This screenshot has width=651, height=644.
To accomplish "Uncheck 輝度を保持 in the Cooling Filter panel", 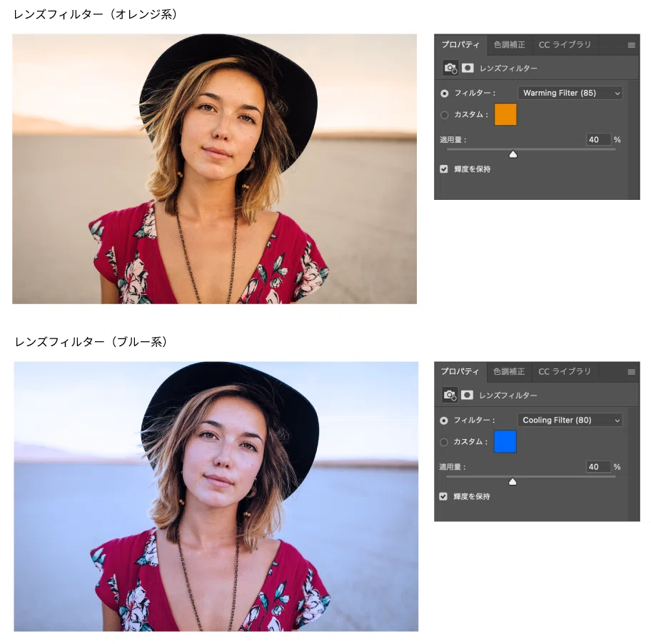I will [443, 496].
